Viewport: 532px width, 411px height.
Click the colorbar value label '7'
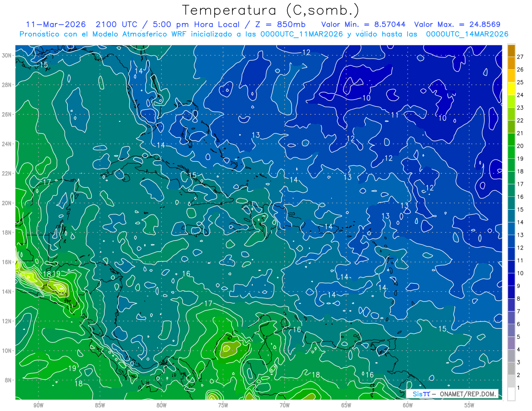point(519,312)
